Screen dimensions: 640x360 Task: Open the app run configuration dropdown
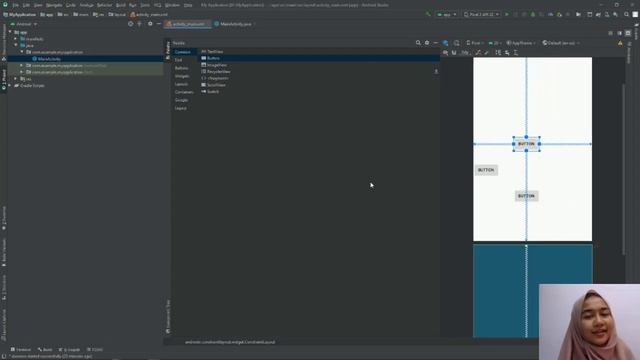(447, 14)
